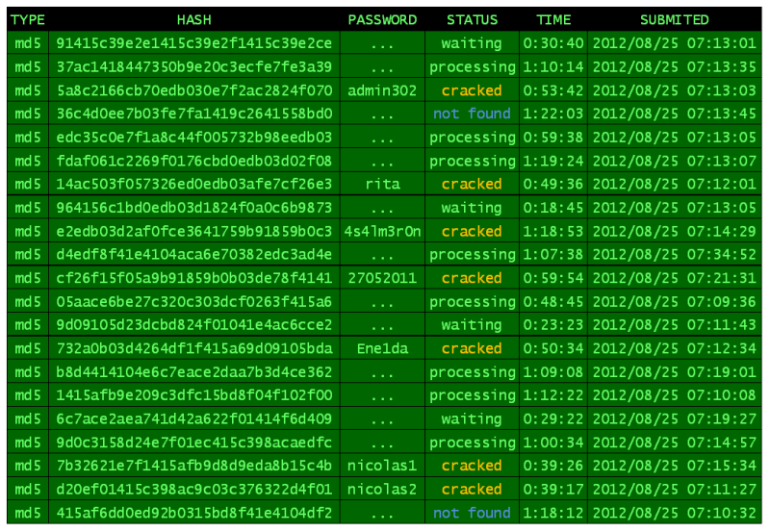Select the SUBMITED column header
This screenshot has height=532, width=770.
pos(674,19)
